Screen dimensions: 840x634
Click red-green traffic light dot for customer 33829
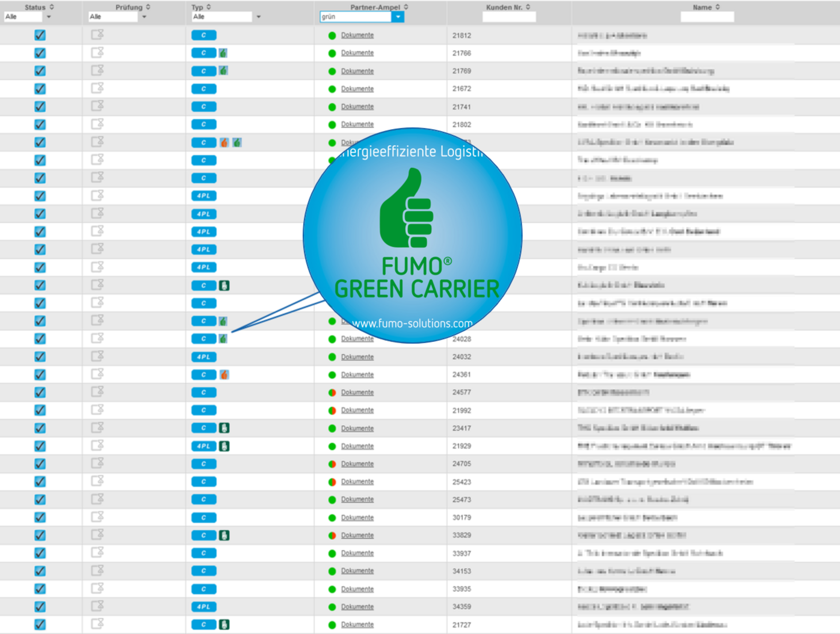tap(332, 536)
